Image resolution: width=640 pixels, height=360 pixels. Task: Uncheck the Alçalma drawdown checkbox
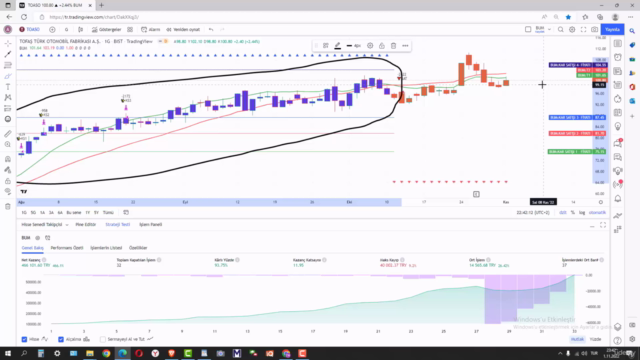click(x=61, y=339)
